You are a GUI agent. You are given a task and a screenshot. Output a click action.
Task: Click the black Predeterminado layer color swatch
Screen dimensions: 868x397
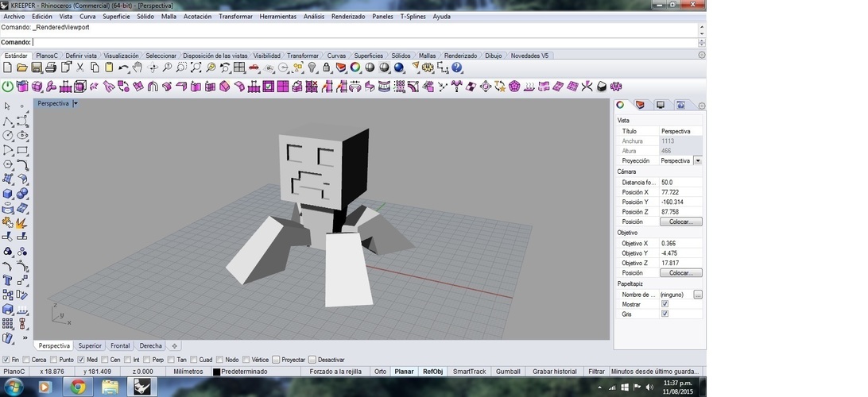click(x=216, y=372)
